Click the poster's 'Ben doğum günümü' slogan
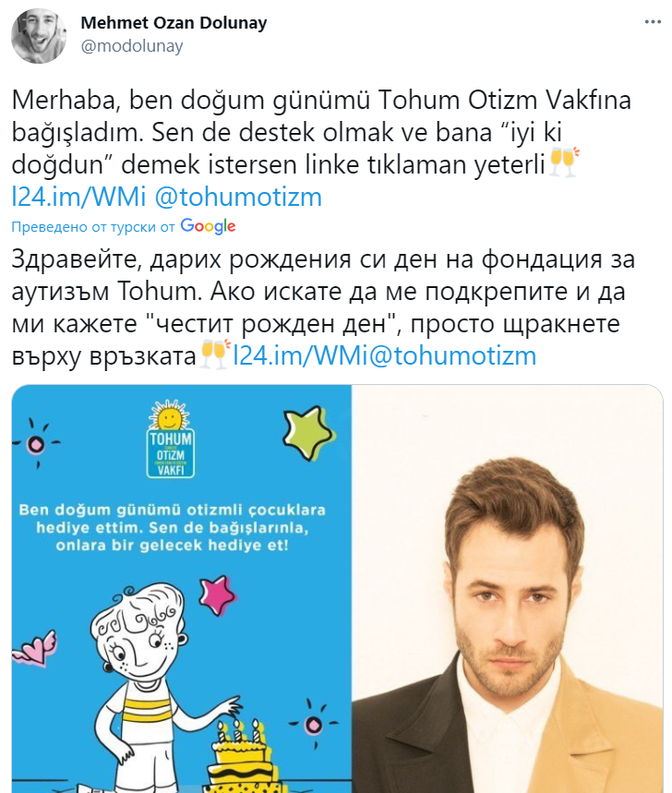 tap(172, 527)
